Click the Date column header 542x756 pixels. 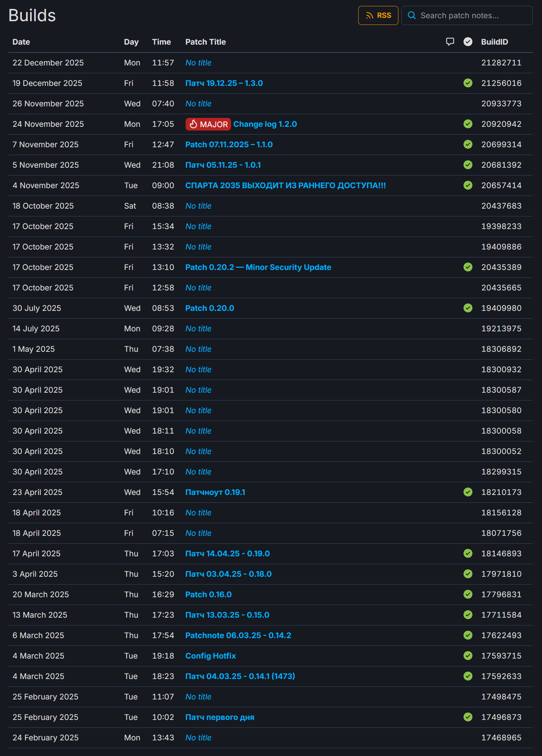(x=21, y=42)
